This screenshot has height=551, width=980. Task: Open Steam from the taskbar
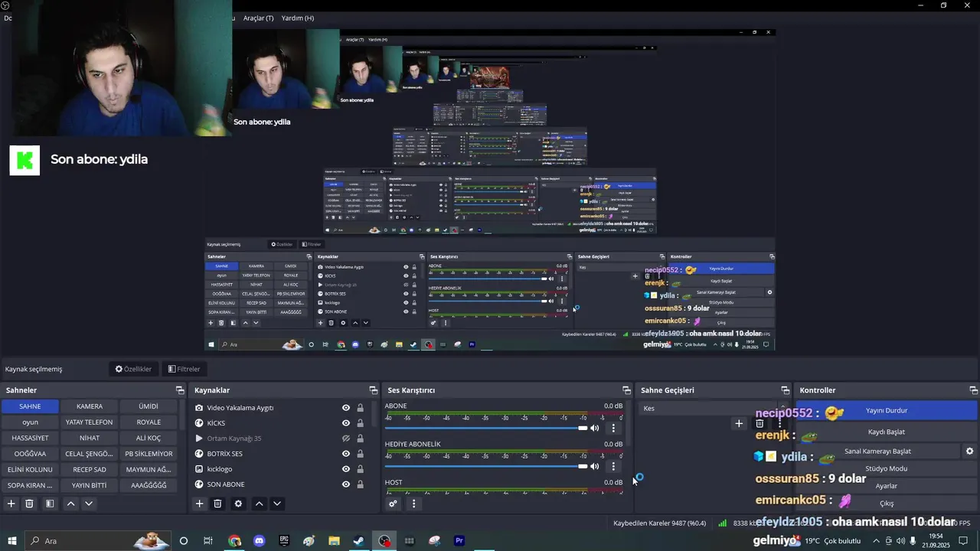tap(358, 541)
